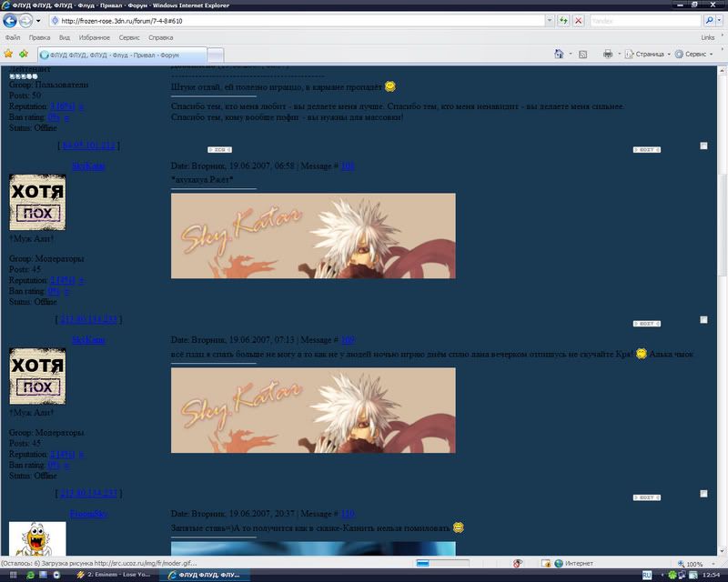This screenshot has width=728, height=582.
Task: Click the magnifier search button
Action: tap(709, 20)
